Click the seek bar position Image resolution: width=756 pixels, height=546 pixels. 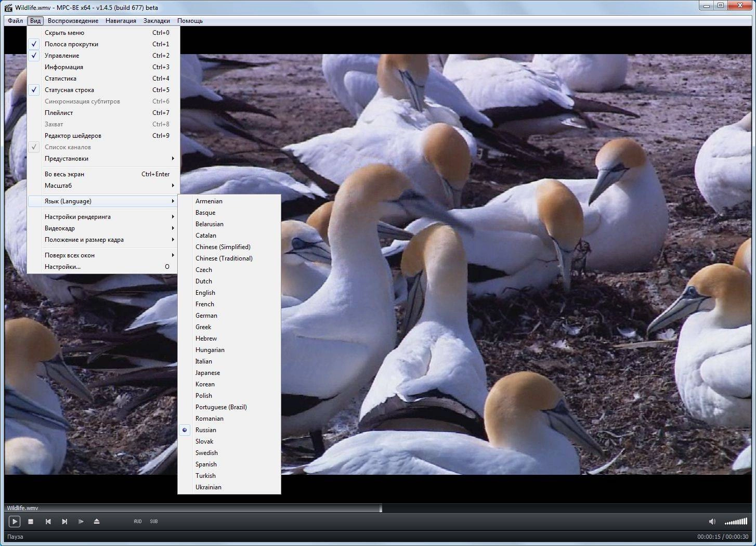click(378, 508)
